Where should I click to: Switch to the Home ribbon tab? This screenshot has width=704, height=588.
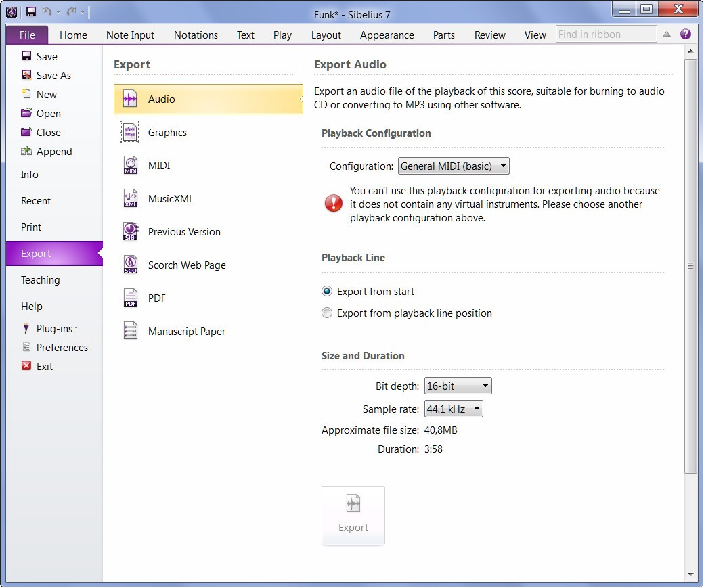pyautogui.click(x=73, y=35)
